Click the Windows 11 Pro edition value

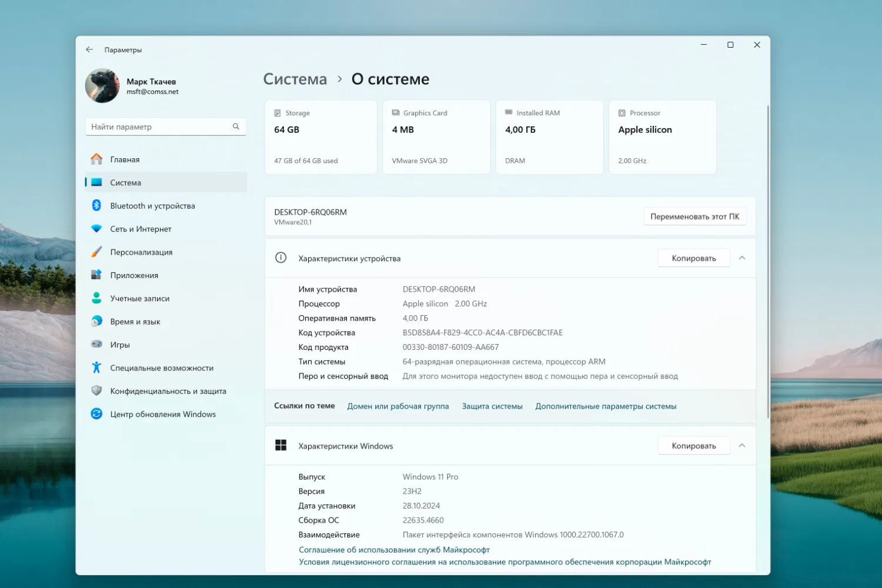tap(430, 477)
